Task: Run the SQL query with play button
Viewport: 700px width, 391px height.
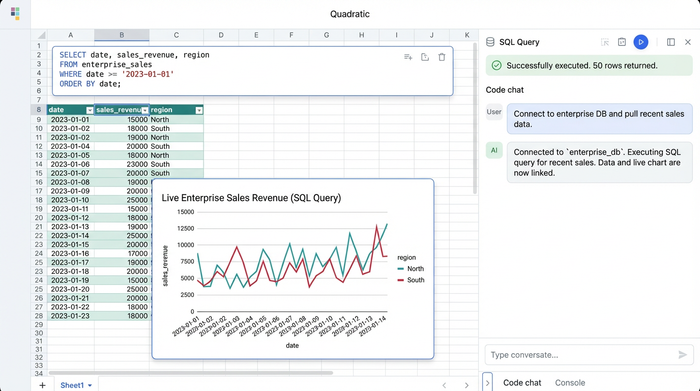Action: point(641,42)
